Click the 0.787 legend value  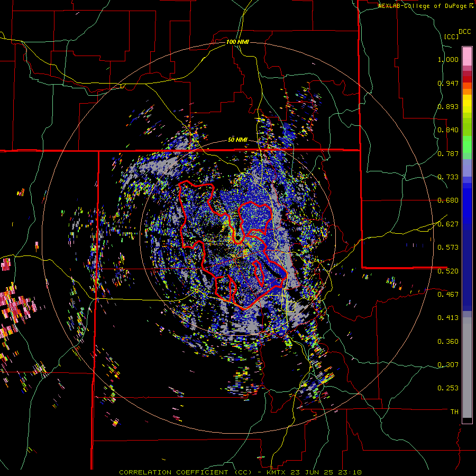[x=448, y=153]
